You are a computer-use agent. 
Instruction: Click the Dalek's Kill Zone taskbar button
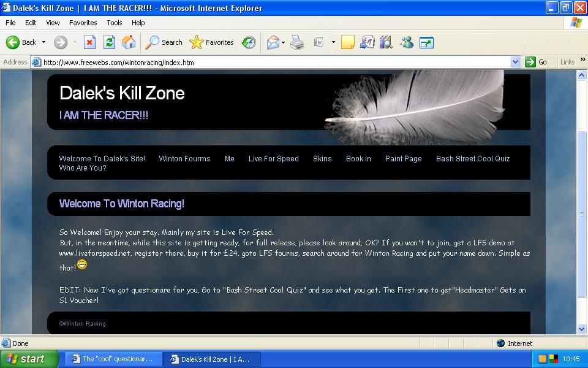[x=213, y=359]
